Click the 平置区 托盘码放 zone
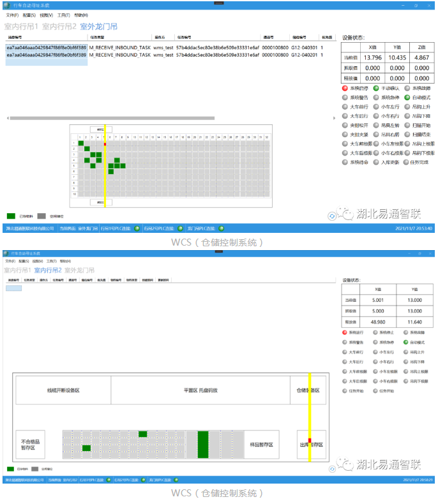 point(200,390)
